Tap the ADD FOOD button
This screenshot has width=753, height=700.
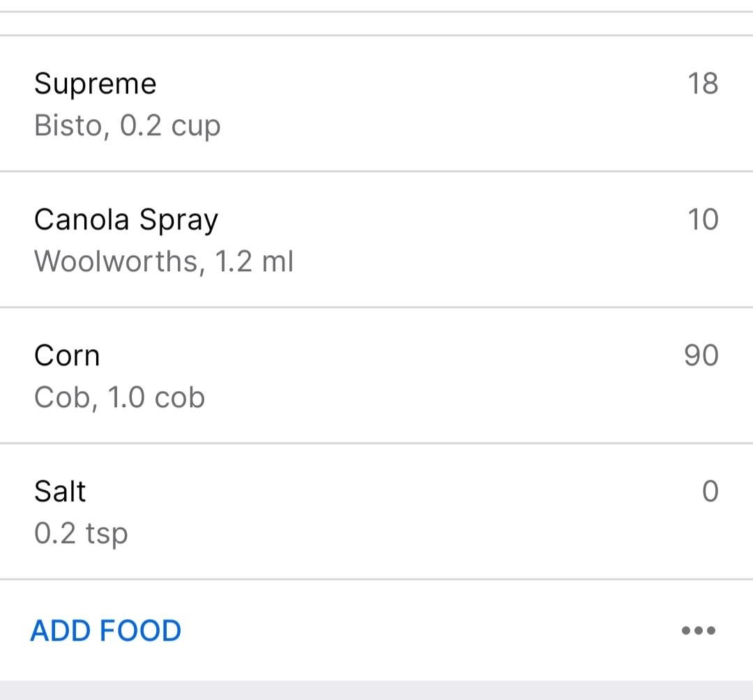coord(106,630)
